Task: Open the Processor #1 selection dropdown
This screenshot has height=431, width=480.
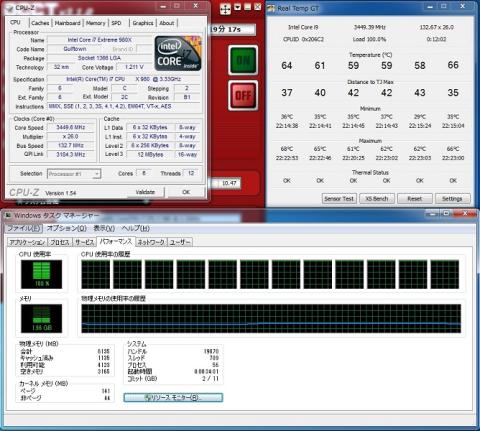Action: (74, 174)
